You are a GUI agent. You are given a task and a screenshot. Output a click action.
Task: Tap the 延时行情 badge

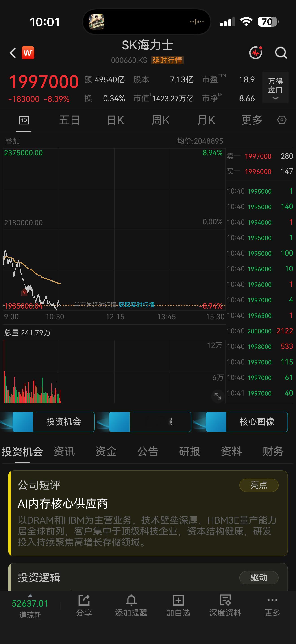click(167, 60)
